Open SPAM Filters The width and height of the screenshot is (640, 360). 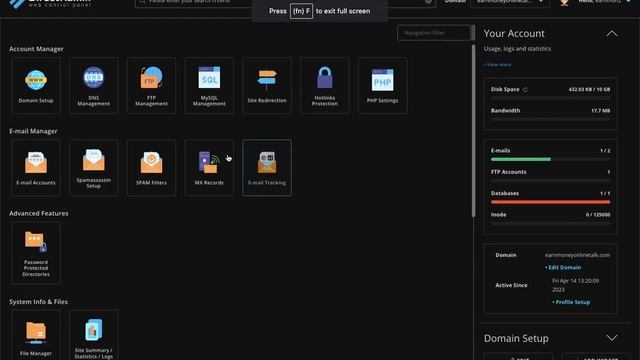coord(151,168)
